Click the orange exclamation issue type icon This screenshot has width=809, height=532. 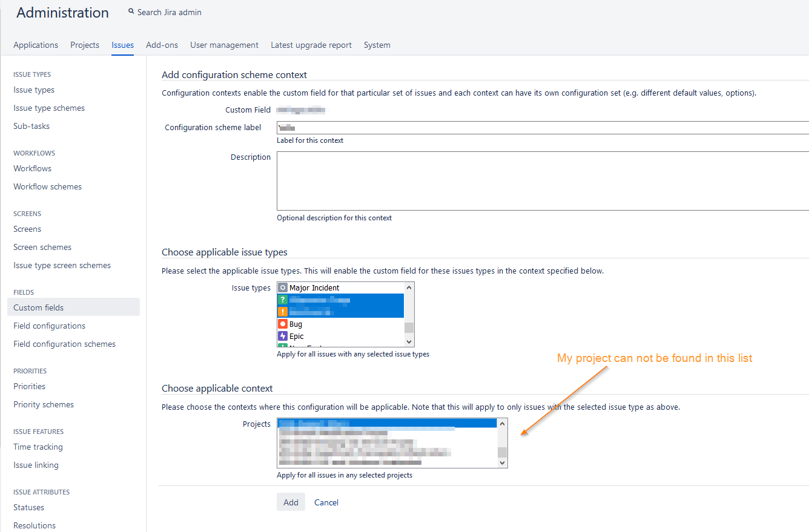point(282,312)
